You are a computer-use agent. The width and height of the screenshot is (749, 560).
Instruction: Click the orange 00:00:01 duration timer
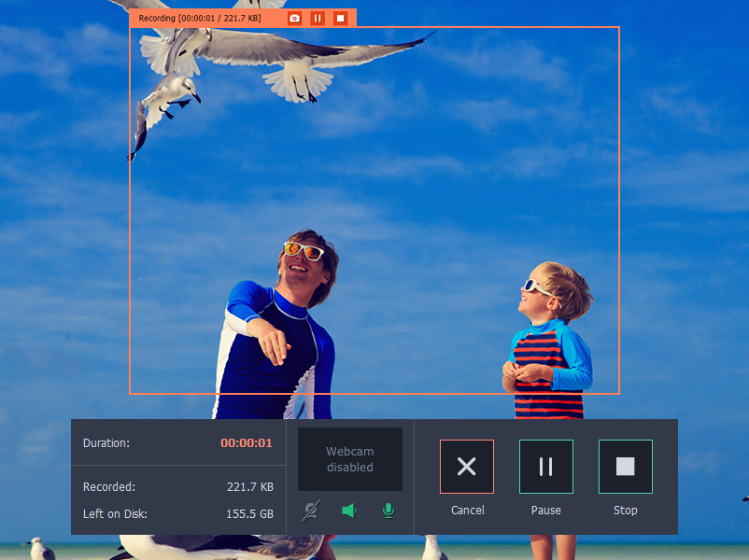pyautogui.click(x=247, y=443)
